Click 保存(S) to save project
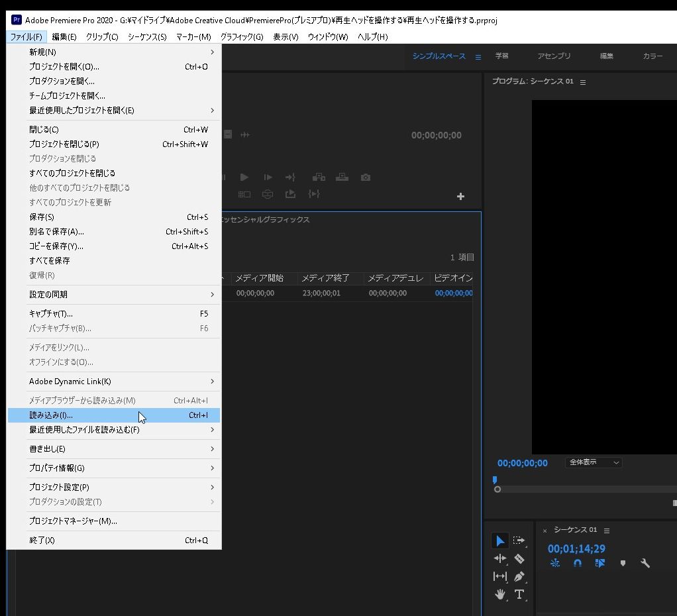Viewport: 677px width, 616px height. pyautogui.click(x=42, y=217)
